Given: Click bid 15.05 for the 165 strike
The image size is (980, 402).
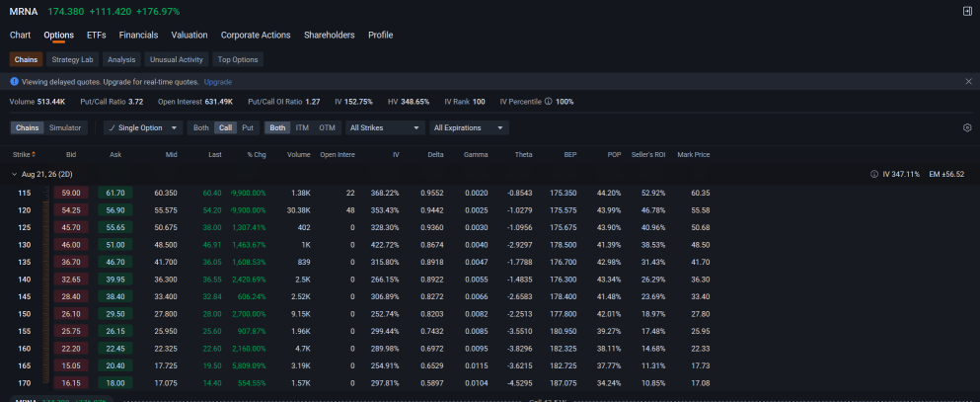Looking at the screenshot, I should point(71,365).
